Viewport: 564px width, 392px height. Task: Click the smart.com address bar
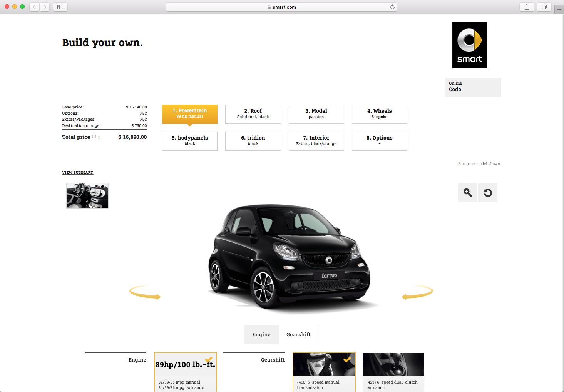coord(281,7)
